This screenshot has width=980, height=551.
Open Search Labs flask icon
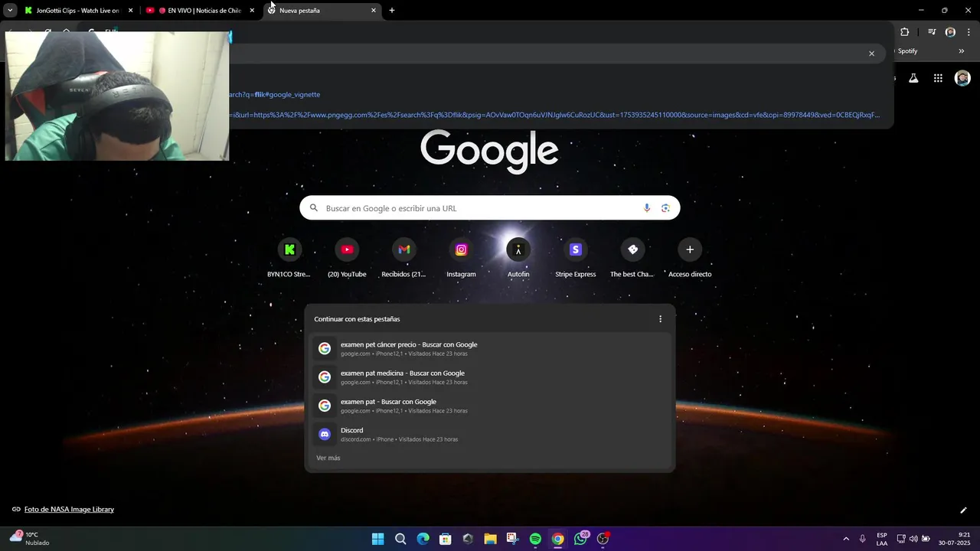pyautogui.click(x=913, y=78)
